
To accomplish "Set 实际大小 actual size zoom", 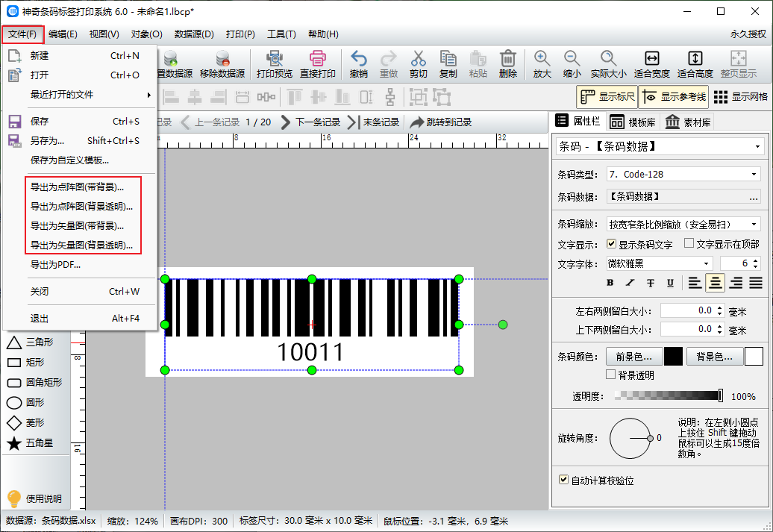I will click(x=608, y=65).
